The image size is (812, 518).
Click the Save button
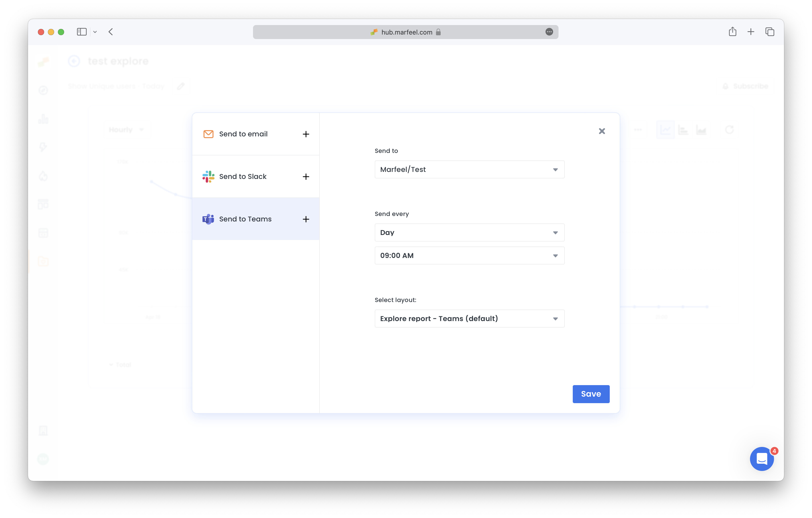click(591, 394)
